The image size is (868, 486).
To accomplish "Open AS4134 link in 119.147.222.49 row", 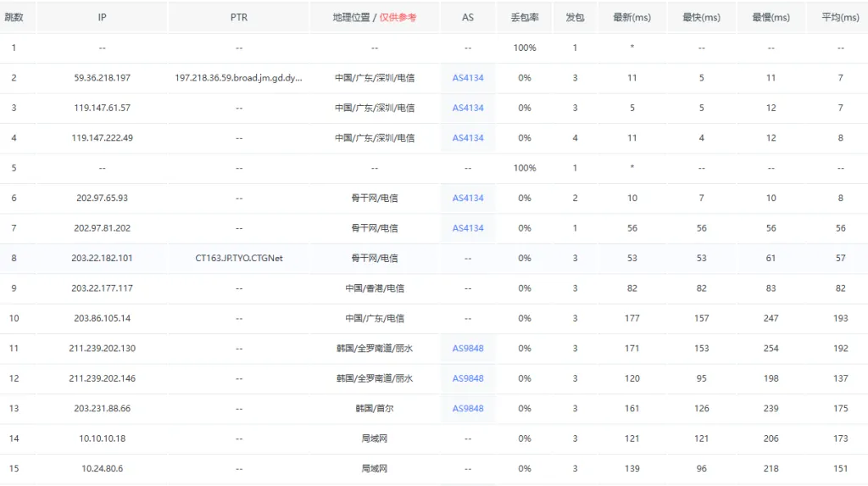I will coord(468,138).
